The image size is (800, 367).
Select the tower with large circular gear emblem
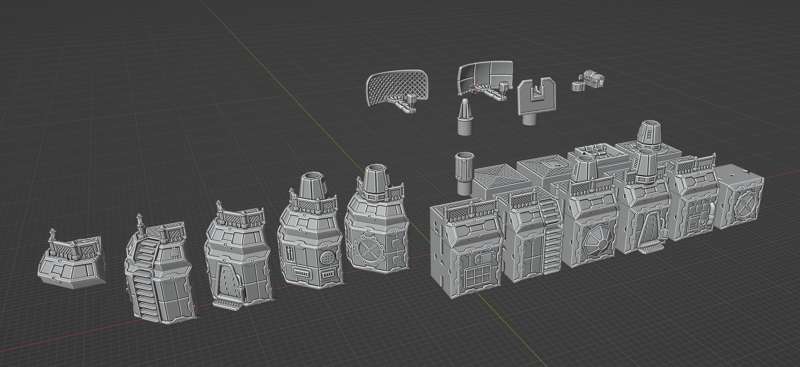tap(377, 218)
